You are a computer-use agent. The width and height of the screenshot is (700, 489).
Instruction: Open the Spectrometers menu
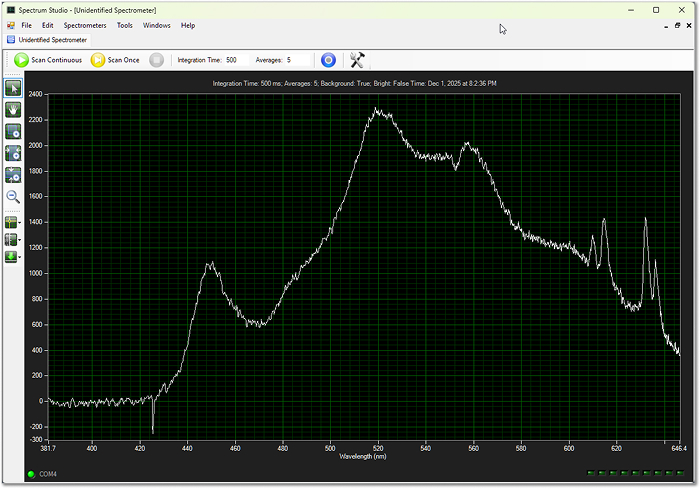point(85,25)
